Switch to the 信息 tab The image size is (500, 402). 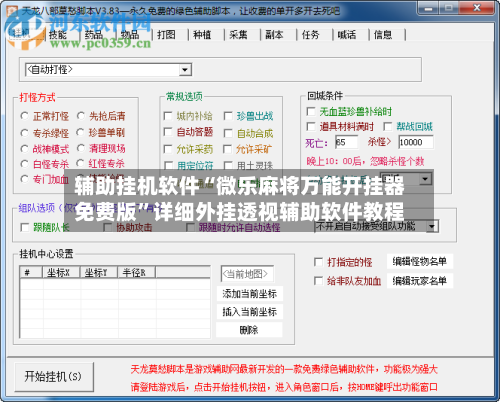tap(383, 35)
